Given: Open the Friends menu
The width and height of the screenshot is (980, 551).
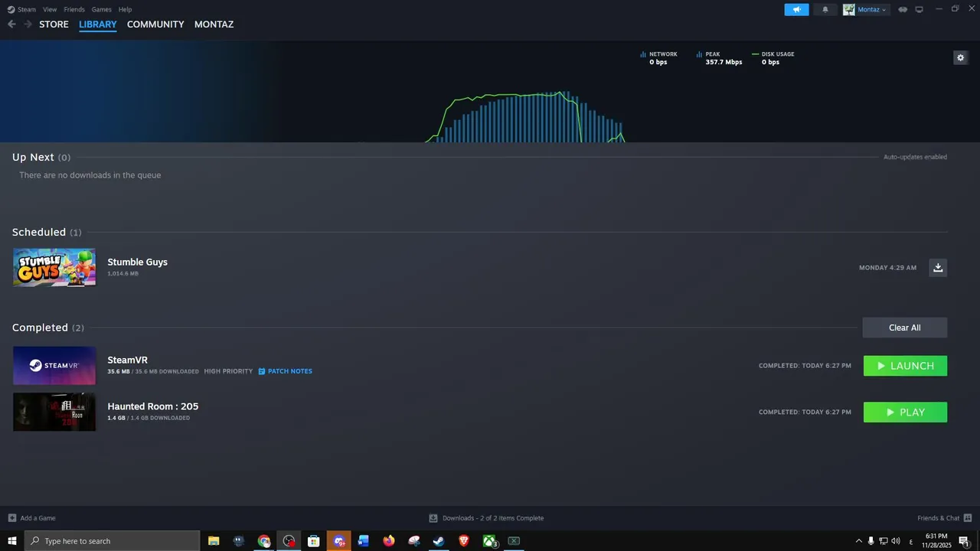Looking at the screenshot, I should (x=74, y=9).
